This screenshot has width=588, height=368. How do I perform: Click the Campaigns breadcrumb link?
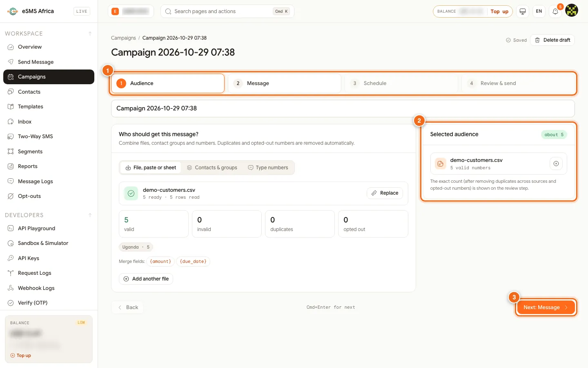[123, 38]
